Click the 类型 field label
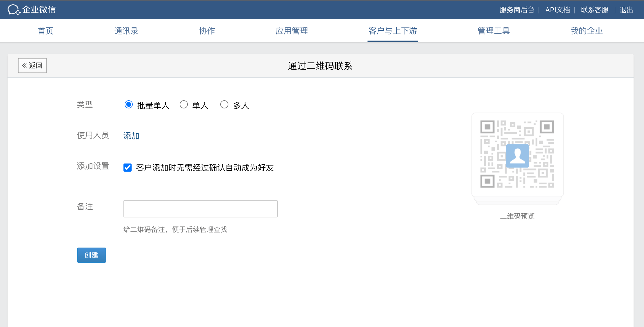The height and width of the screenshot is (327, 644). (85, 104)
